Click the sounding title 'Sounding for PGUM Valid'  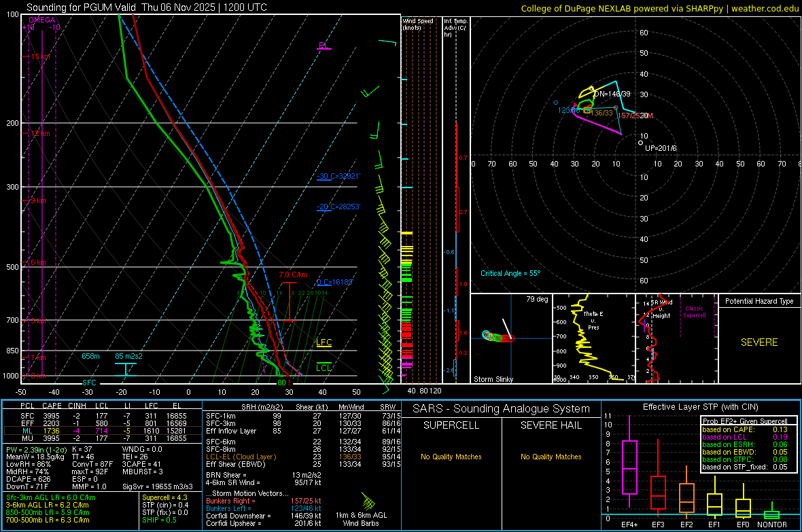[81, 7]
